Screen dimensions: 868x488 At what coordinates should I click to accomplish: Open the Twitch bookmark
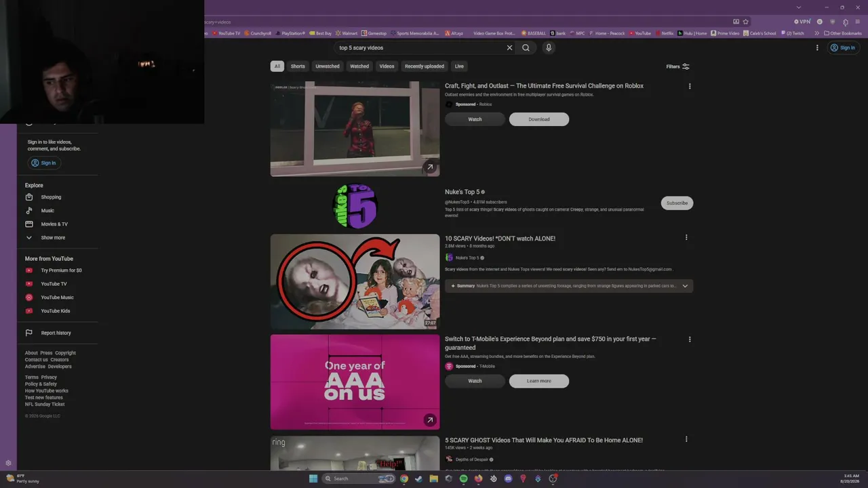pos(793,33)
